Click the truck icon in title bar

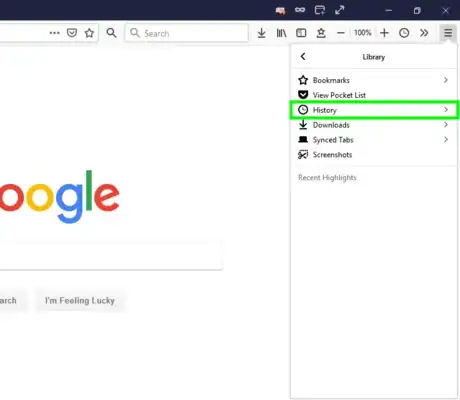point(281,11)
